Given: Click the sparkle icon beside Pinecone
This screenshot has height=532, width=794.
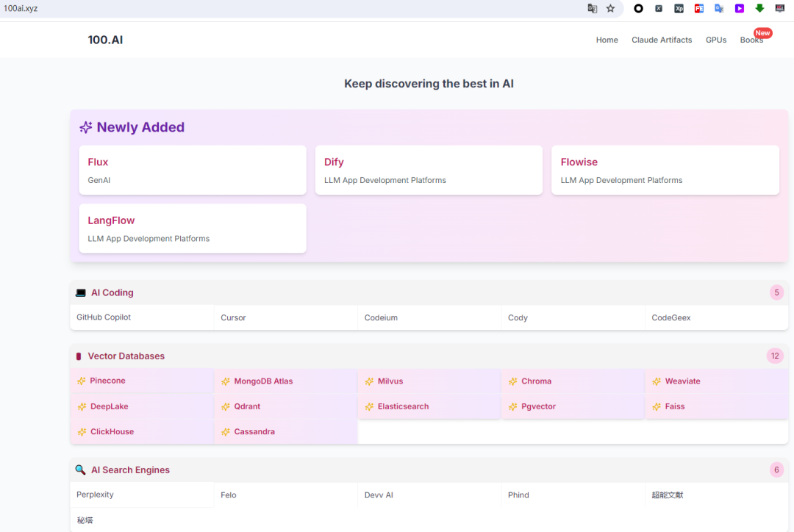Looking at the screenshot, I should tap(82, 381).
